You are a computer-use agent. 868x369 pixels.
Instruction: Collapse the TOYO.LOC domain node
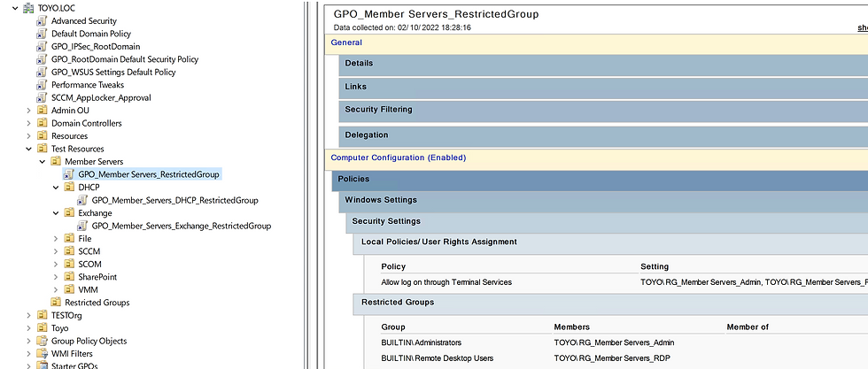(15, 8)
